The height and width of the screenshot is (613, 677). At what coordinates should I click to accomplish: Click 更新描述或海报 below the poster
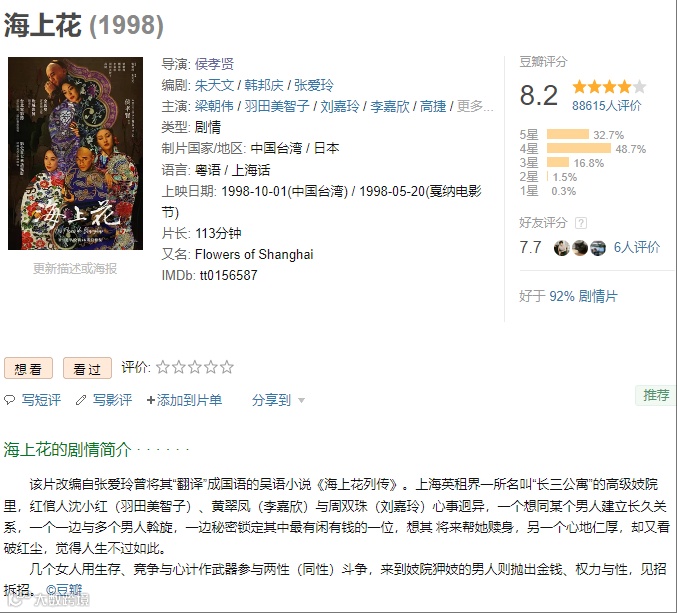click(75, 269)
